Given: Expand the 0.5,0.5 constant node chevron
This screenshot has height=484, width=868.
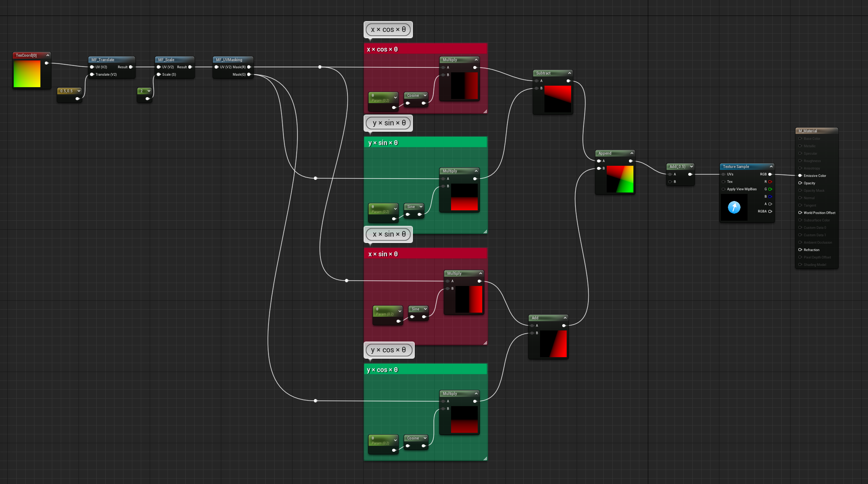Looking at the screenshot, I should point(79,91).
